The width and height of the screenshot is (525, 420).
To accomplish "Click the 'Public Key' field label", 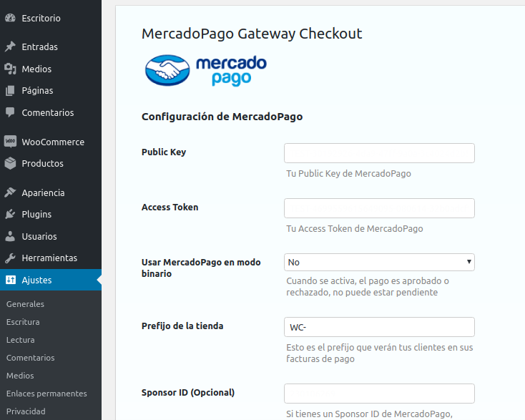I will [x=164, y=152].
